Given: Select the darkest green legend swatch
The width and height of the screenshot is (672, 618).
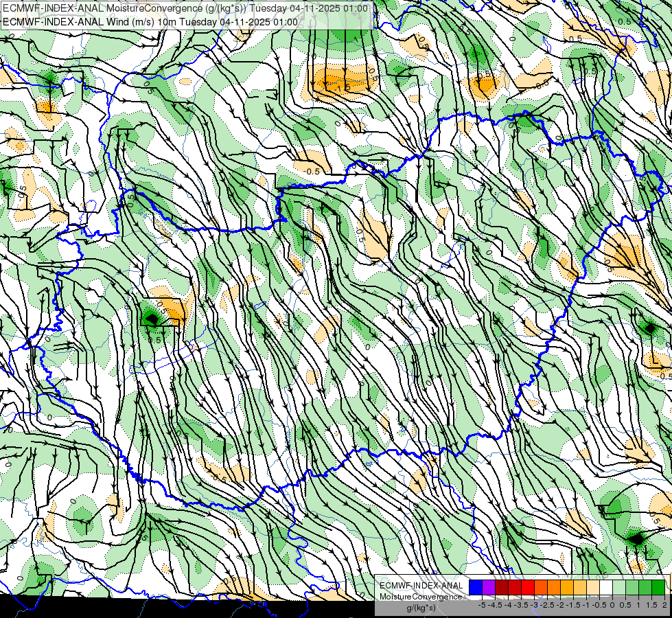Looking at the screenshot, I should 658,587.
